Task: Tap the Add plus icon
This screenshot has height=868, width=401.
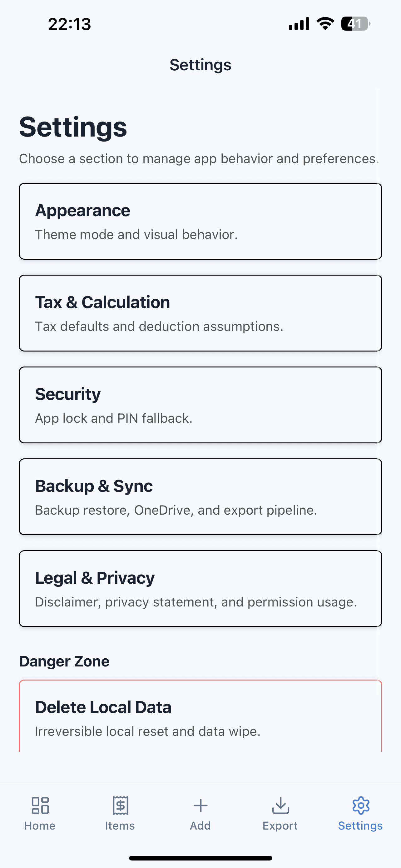Action: point(201,806)
